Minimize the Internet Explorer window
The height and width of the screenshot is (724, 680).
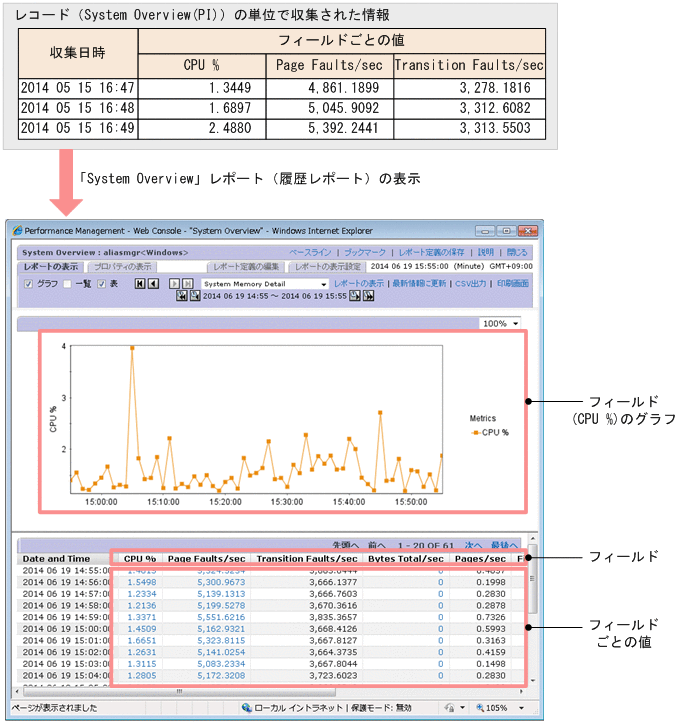[485, 230]
